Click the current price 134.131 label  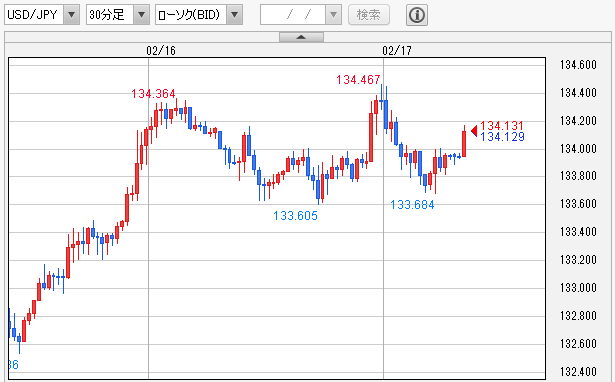click(502, 126)
